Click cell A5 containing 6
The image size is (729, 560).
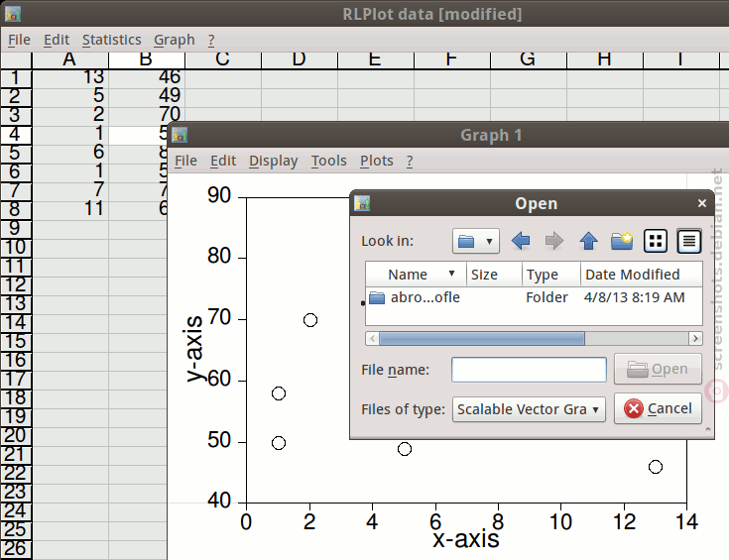pyautogui.click(x=69, y=153)
